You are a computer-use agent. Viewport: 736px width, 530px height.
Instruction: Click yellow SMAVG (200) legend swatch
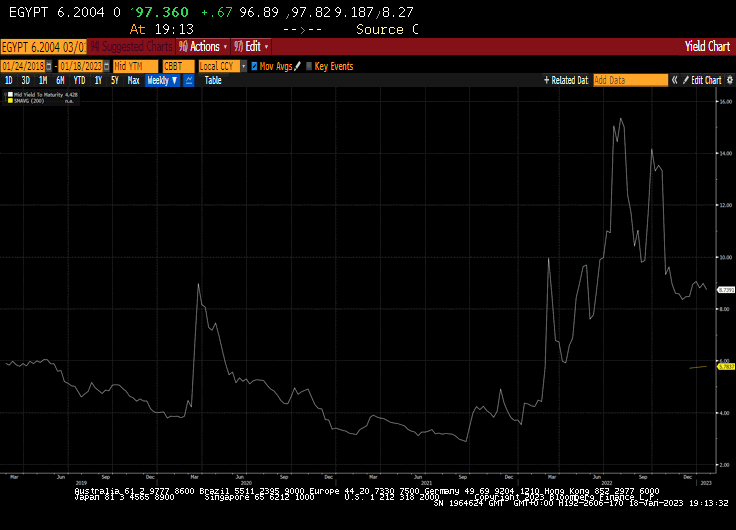point(10,100)
